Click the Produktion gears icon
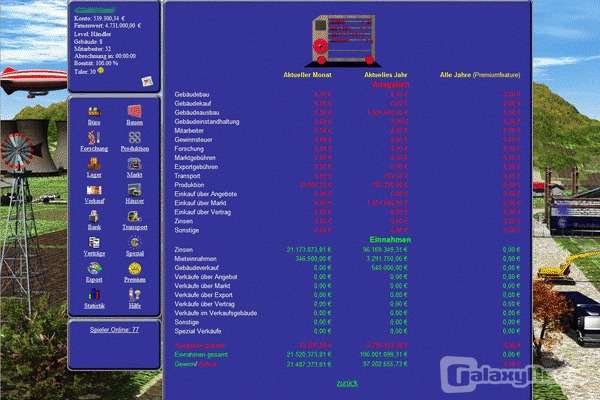Image resolution: width=600 pixels, height=400 pixels. click(135, 137)
